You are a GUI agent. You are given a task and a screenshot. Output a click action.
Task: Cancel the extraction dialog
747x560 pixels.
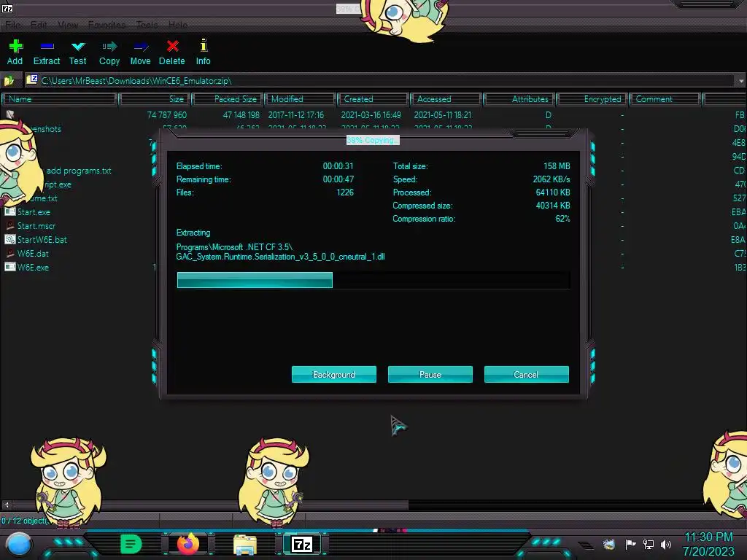(x=527, y=374)
